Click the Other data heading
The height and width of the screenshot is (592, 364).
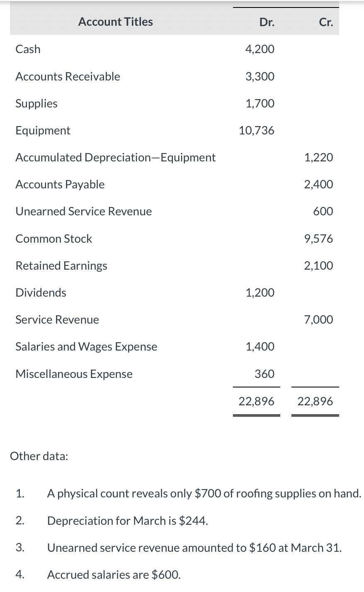click(x=39, y=456)
